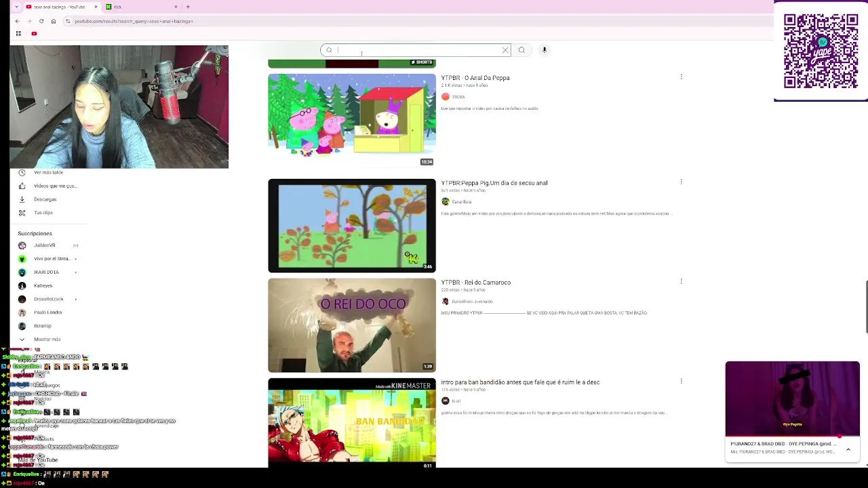Click the page vertical scrollbar
This screenshot has height=488, width=868.
(x=865, y=306)
